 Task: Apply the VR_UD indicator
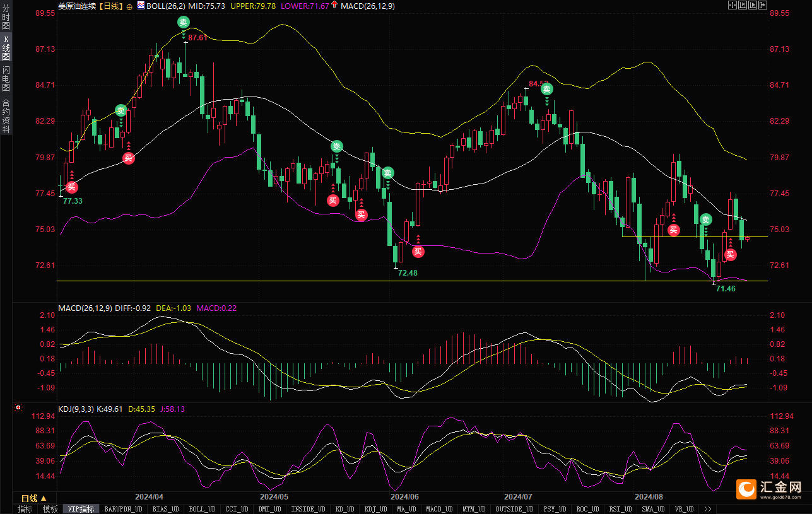pyautogui.click(x=685, y=509)
